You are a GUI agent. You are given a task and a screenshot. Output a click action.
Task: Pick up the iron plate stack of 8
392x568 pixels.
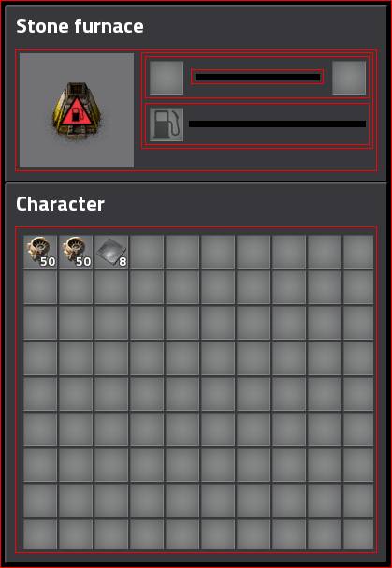click(111, 252)
